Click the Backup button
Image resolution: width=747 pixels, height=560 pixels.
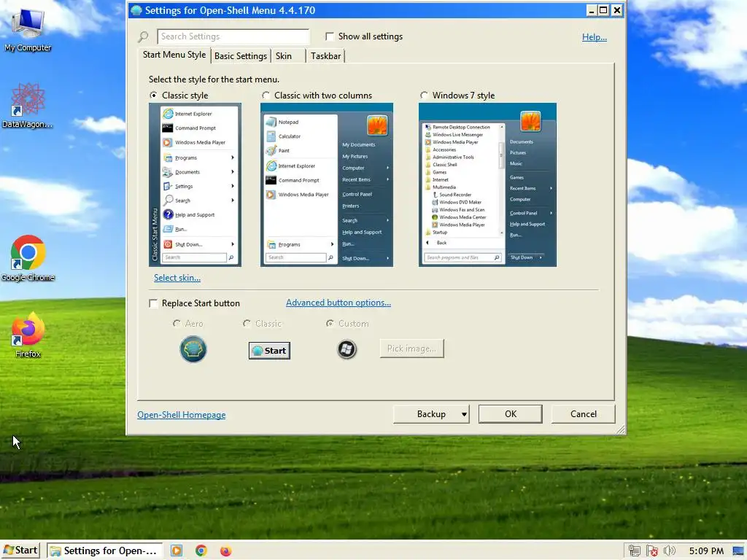point(431,414)
